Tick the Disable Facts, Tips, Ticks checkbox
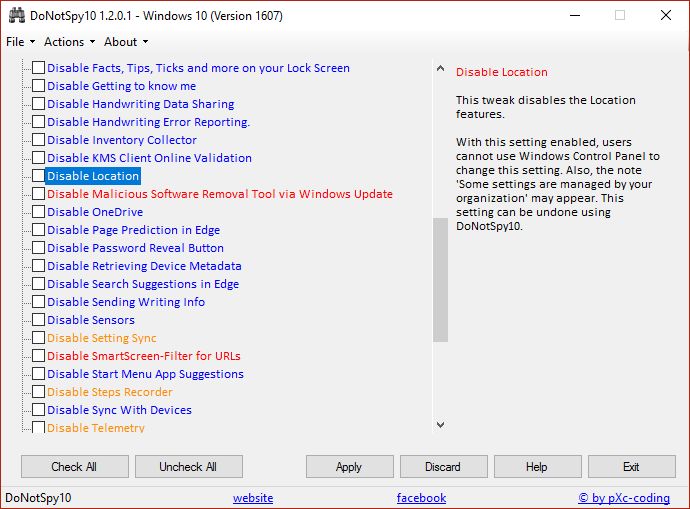This screenshot has width=690, height=509. tap(38, 68)
